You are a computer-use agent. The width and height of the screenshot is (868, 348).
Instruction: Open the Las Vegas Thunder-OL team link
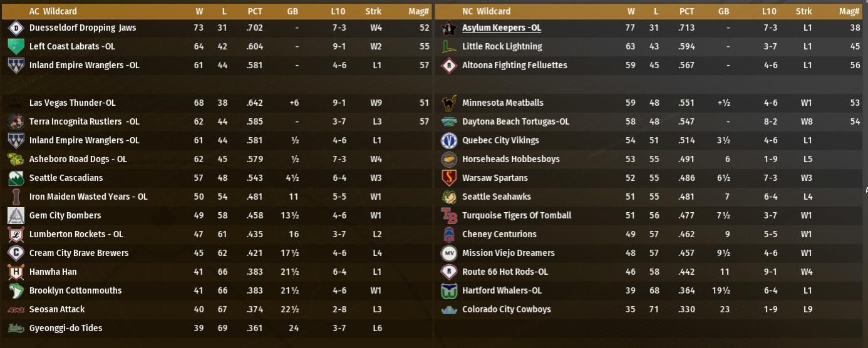(72, 103)
